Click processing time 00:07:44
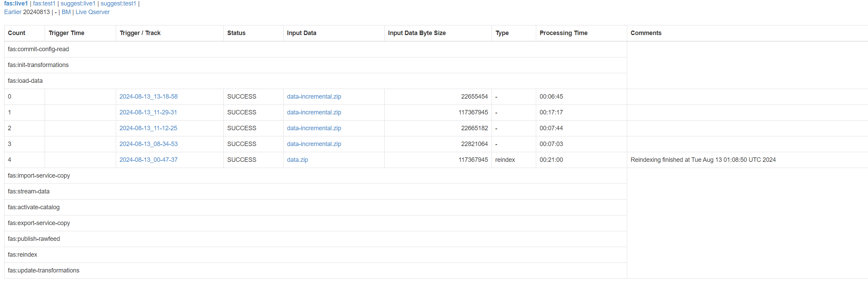This screenshot has height=290, width=868. click(551, 128)
